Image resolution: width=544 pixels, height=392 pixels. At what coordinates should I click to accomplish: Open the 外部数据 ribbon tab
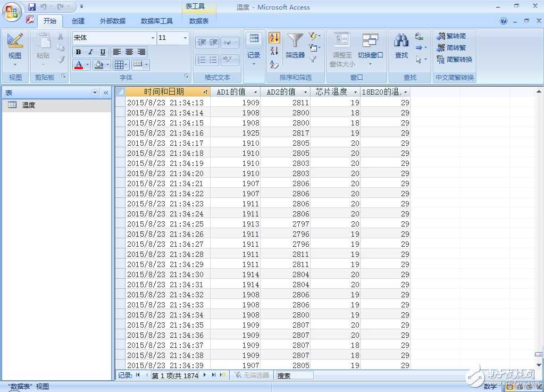(113, 21)
